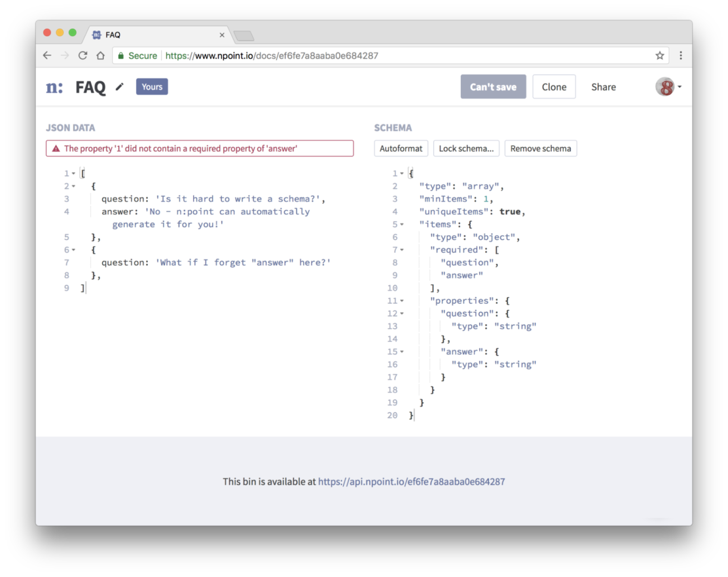Click the bookmark star icon
The width and height of the screenshot is (728, 577).
point(659,55)
